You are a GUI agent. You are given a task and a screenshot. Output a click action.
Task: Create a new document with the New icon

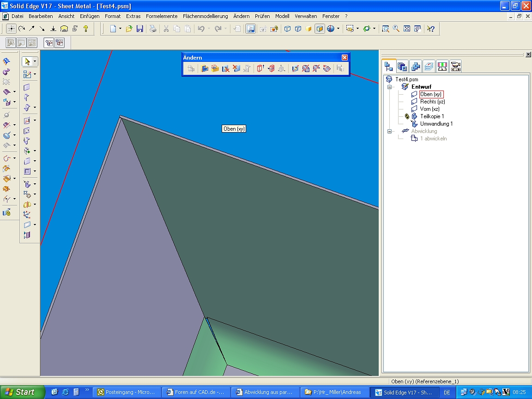coord(113,29)
